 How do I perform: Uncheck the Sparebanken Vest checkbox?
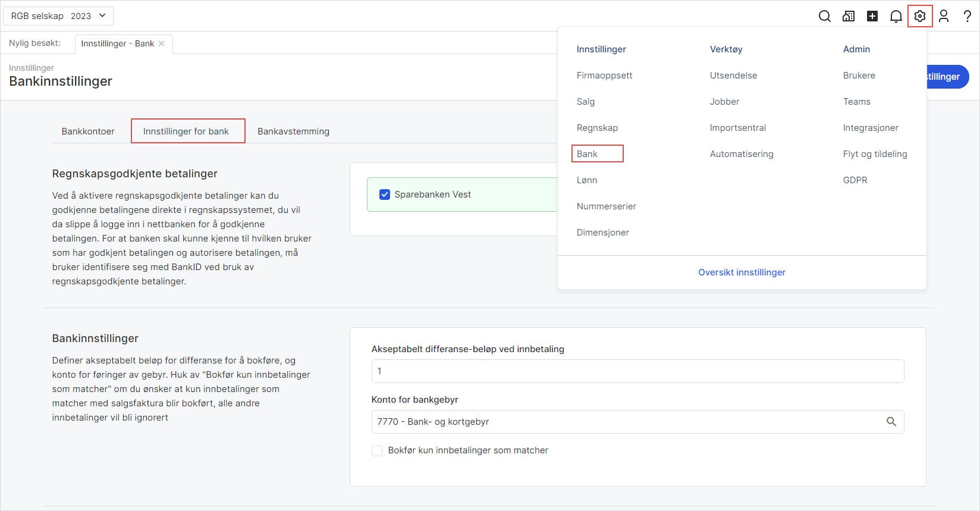tap(385, 195)
